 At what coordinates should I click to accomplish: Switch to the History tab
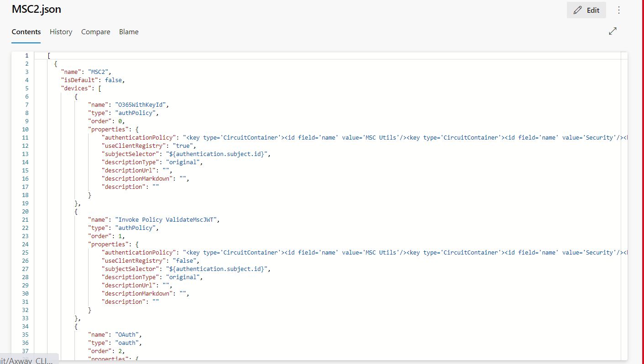pos(61,31)
